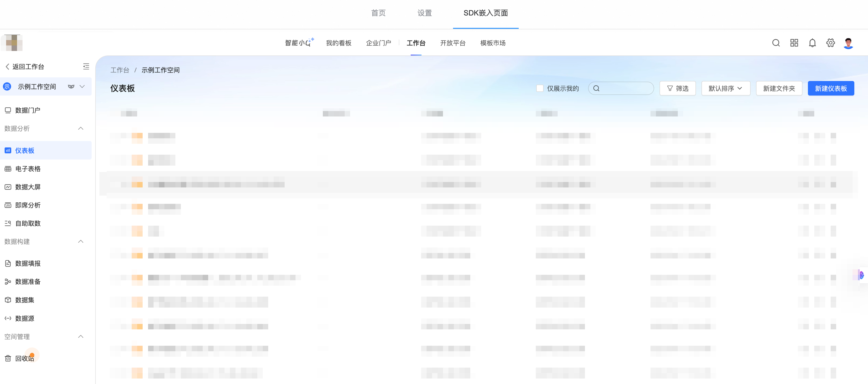Click the user avatar at top right

[848, 43]
